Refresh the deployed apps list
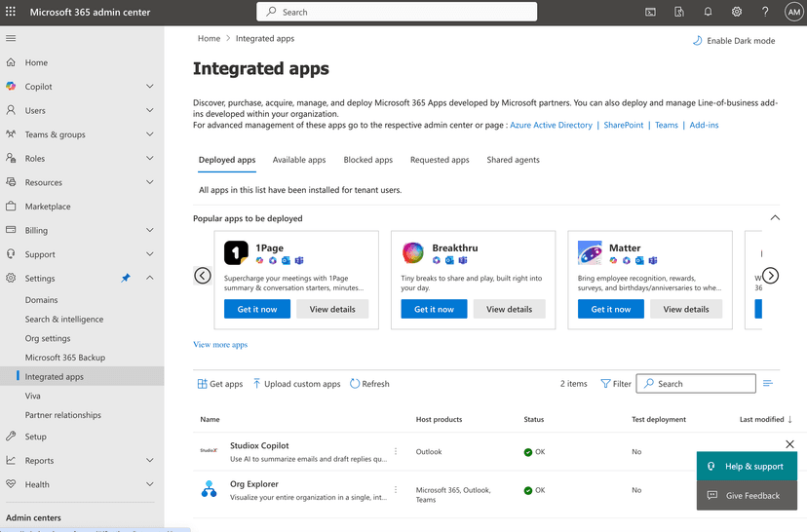Screen dimensions: 807x532 pyautogui.click(x=369, y=384)
